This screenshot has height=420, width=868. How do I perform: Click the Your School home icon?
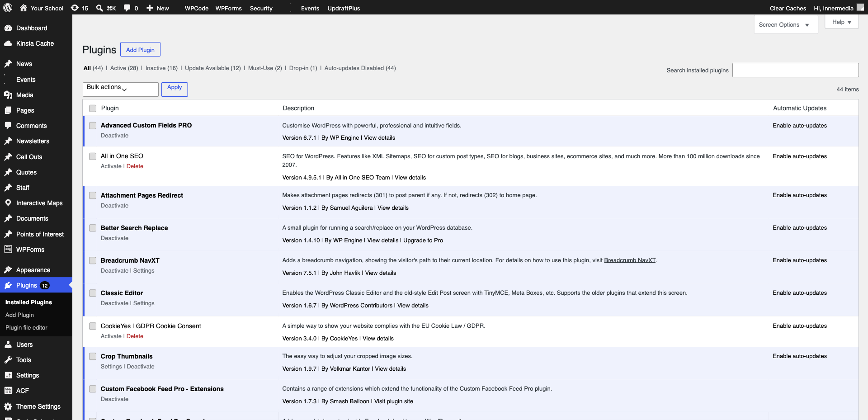point(24,8)
